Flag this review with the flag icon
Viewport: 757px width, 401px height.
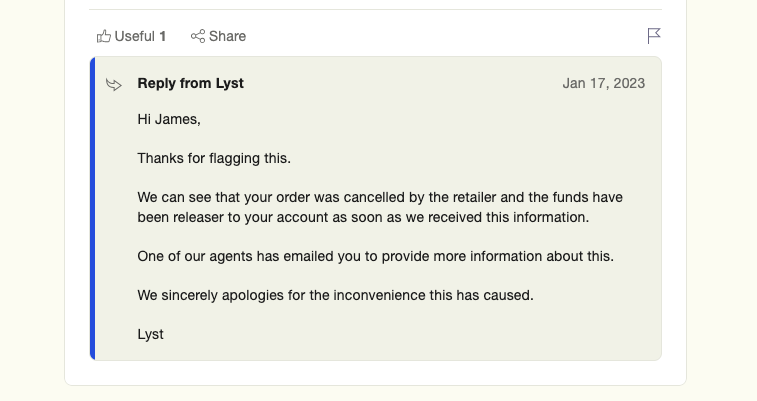tap(654, 36)
